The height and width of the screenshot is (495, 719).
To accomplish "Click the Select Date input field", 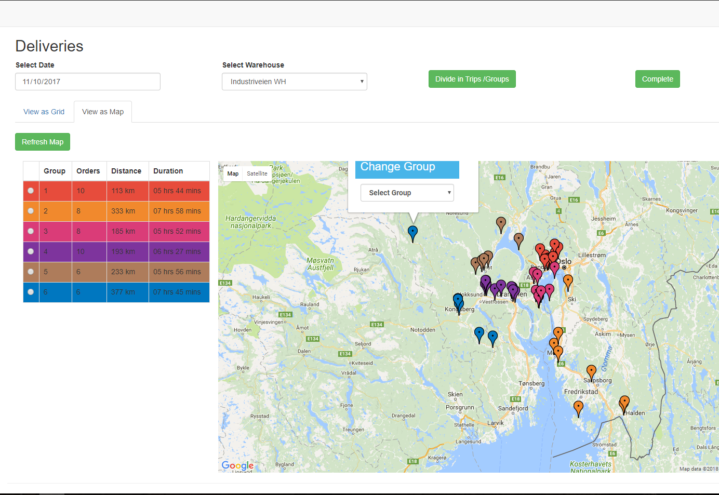I will tap(88, 82).
